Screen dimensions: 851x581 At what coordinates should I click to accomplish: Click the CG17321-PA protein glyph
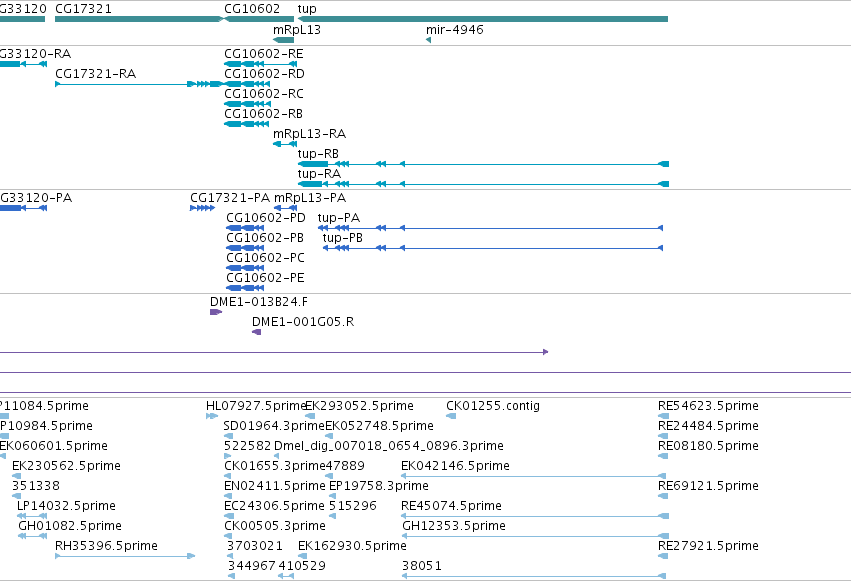(202, 208)
